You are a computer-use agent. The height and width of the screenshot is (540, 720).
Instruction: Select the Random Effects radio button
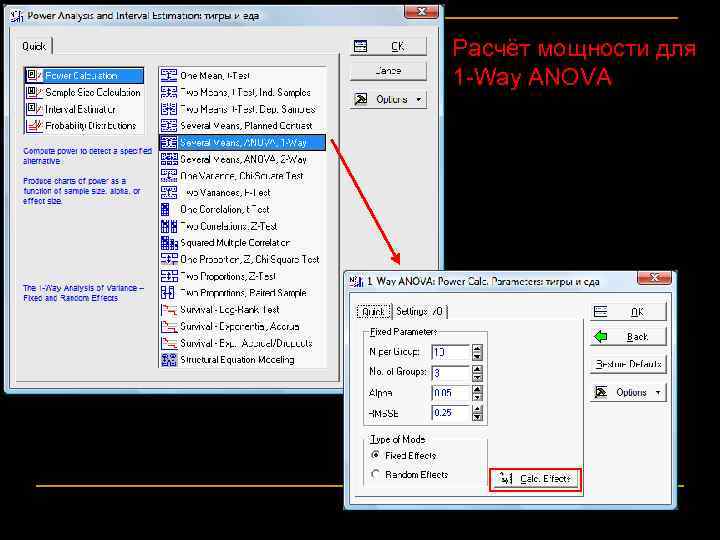click(376, 474)
